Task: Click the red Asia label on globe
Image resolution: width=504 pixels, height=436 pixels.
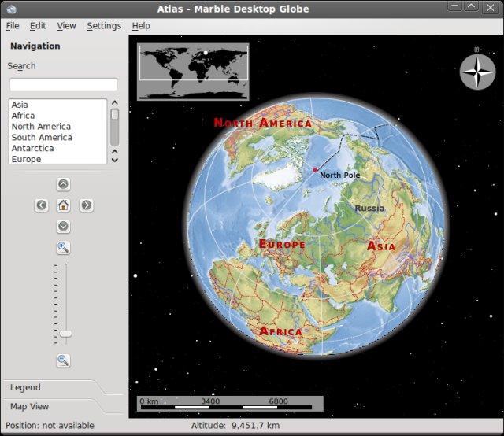Action: 381,246
